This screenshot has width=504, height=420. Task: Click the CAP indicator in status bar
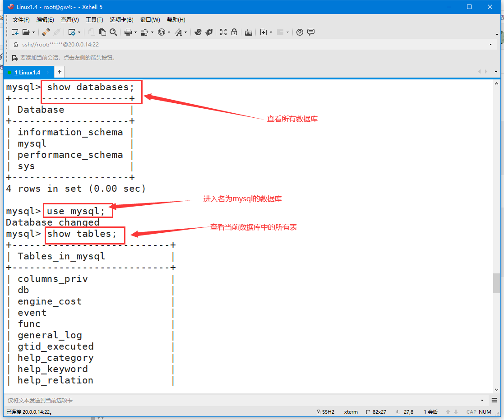[471, 411]
